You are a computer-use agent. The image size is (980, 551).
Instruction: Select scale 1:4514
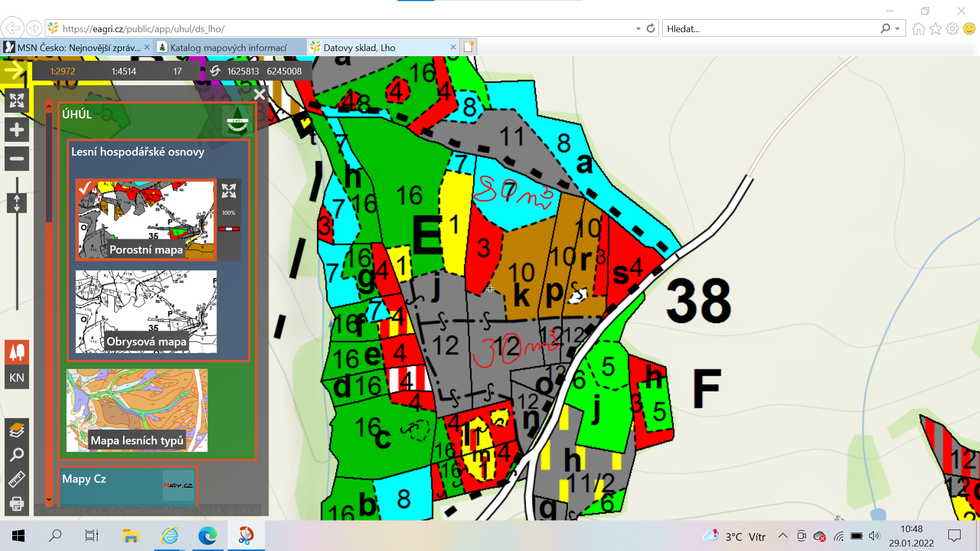coord(124,71)
